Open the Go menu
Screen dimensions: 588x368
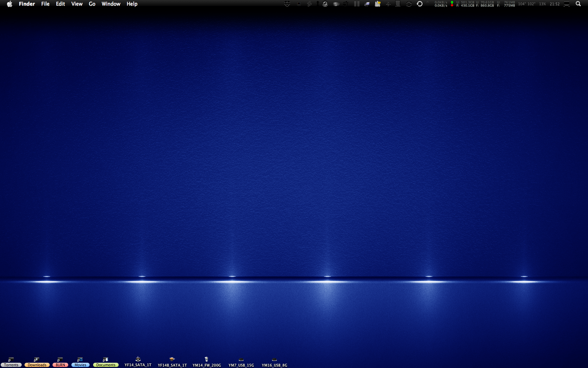pos(92,4)
